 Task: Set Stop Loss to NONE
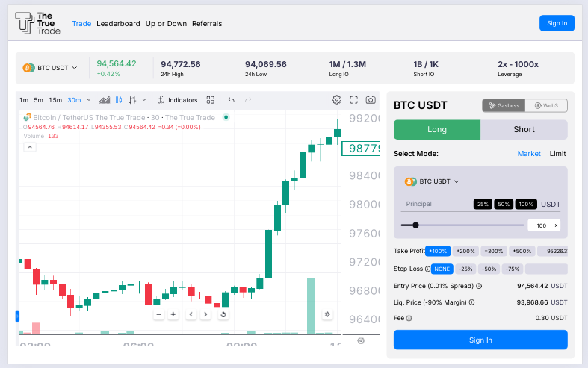pyautogui.click(x=442, y=269)
